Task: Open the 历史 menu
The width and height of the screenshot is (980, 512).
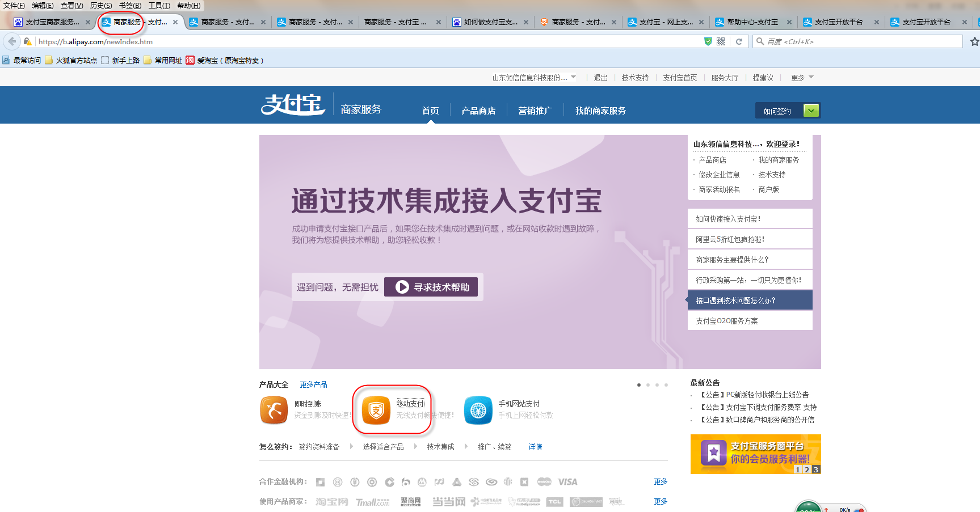Action: [x=101, y=5]
